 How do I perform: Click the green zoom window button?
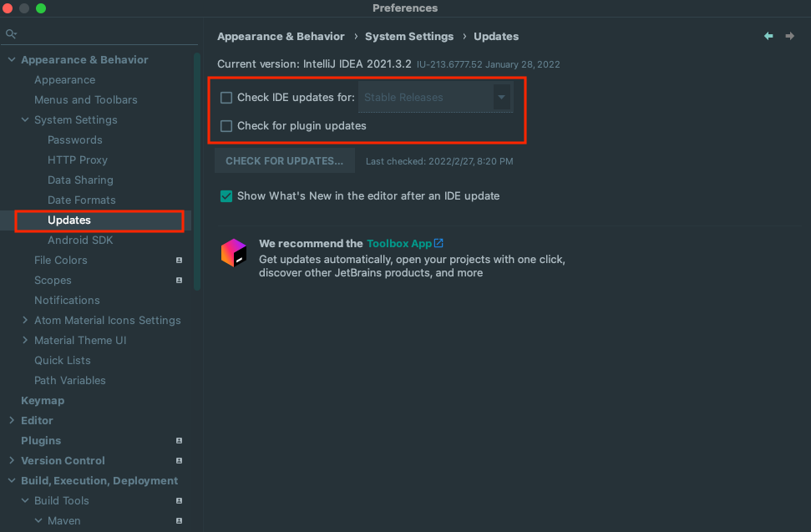pos(41,8)
